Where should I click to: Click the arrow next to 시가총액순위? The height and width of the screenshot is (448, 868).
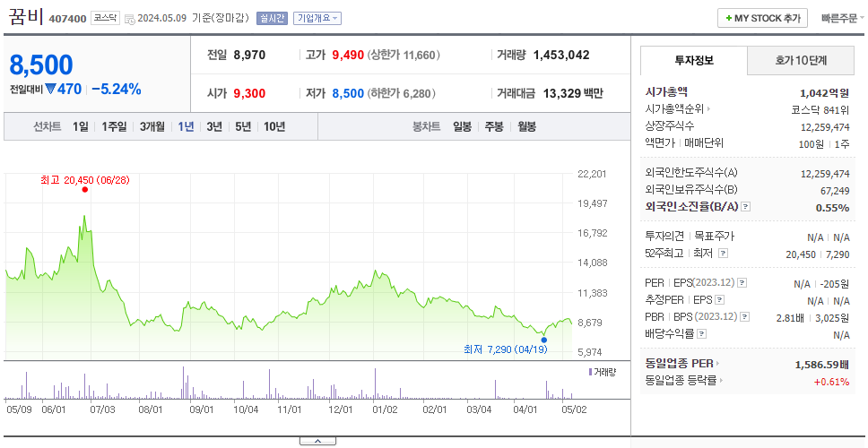tap(709, 109)
